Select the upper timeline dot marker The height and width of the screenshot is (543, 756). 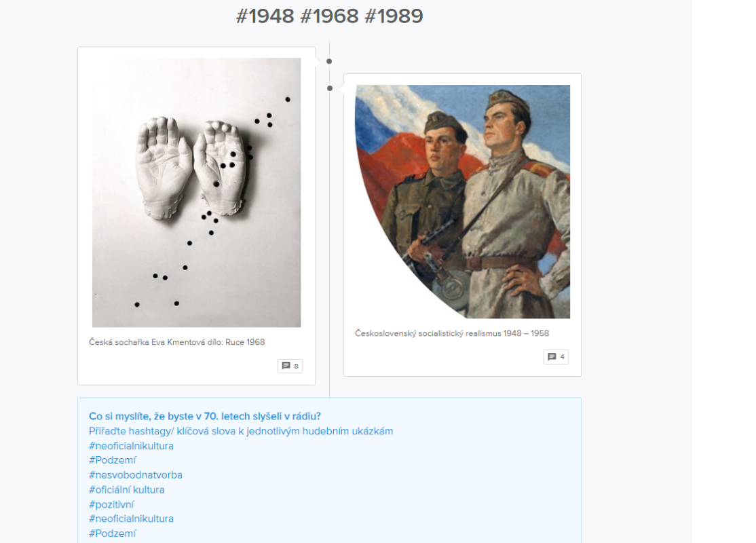[329, 61]
